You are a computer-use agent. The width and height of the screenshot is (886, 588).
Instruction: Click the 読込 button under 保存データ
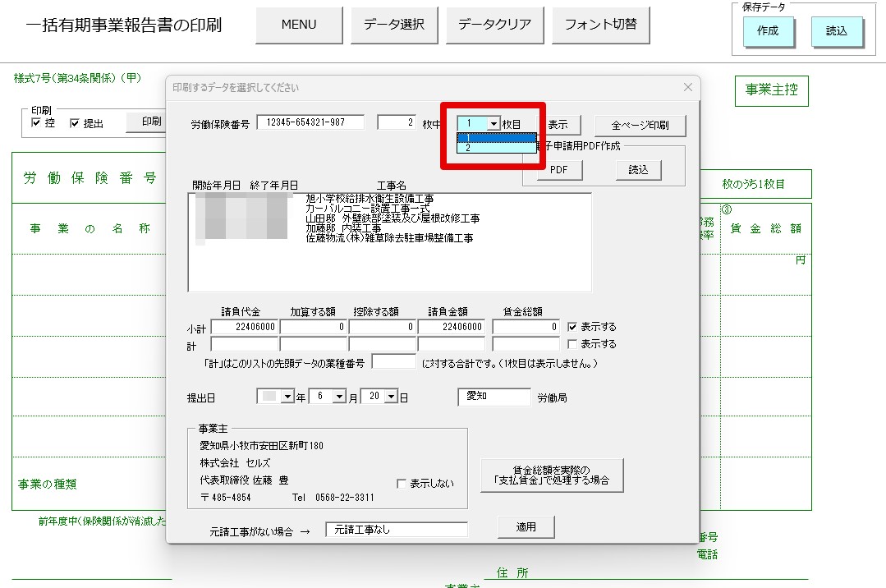837,32
